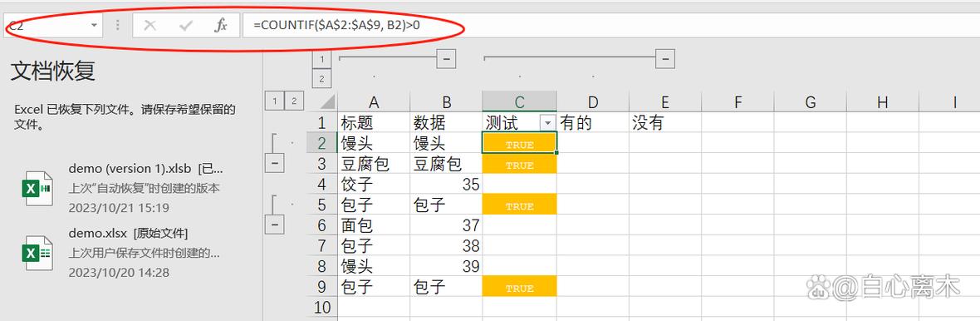Screen dimensions: 980x321
Task: Click the xlsb Excel file icon
Action: tap(37, 188)
